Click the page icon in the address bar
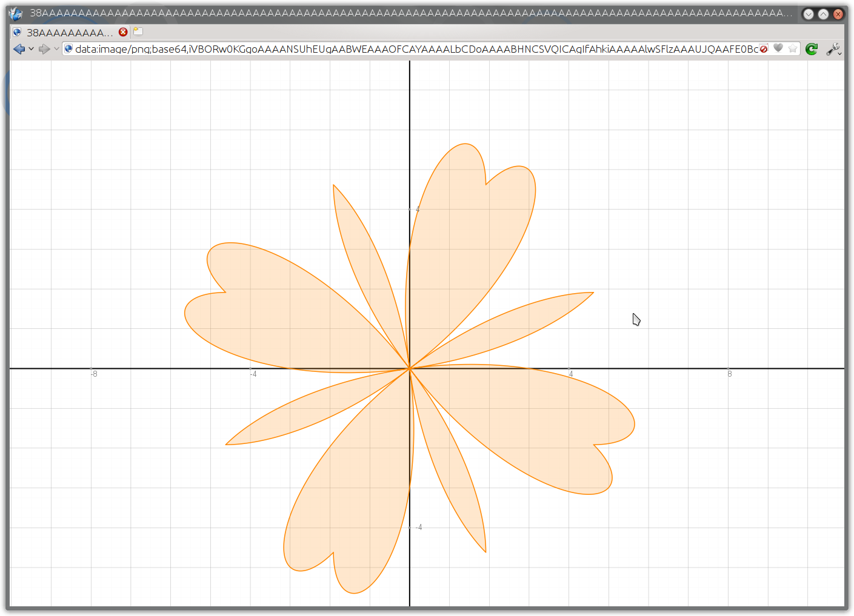The height and width of the screenshot is (616, 854). (68, 48)
